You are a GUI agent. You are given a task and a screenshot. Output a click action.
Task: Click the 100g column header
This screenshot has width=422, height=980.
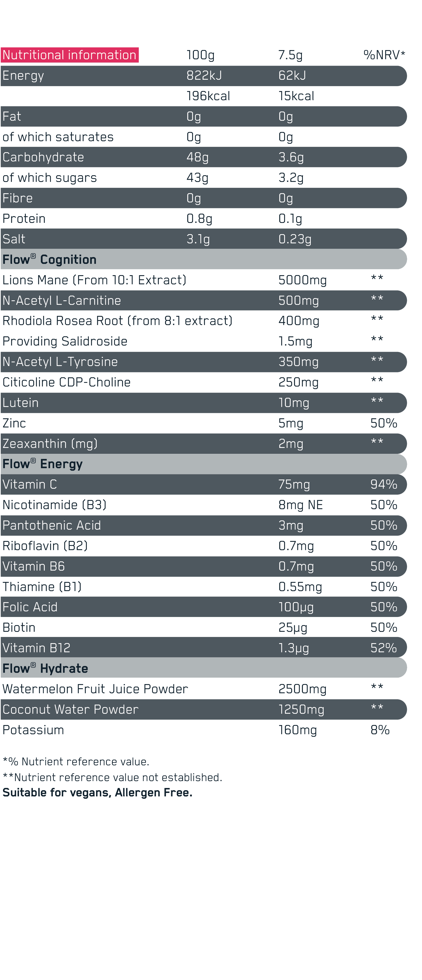[200, 55]
